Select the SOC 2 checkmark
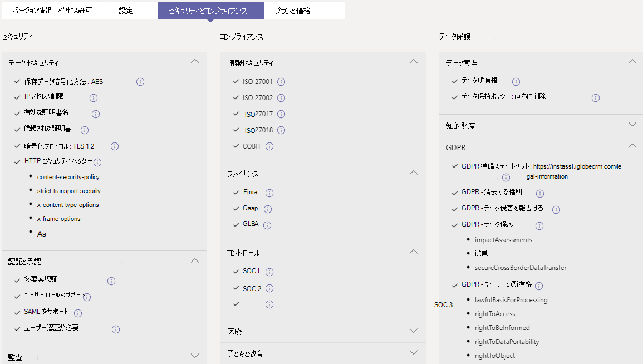Screen dimensions: 643x364 pyautogui.click(x=235, y=288)
